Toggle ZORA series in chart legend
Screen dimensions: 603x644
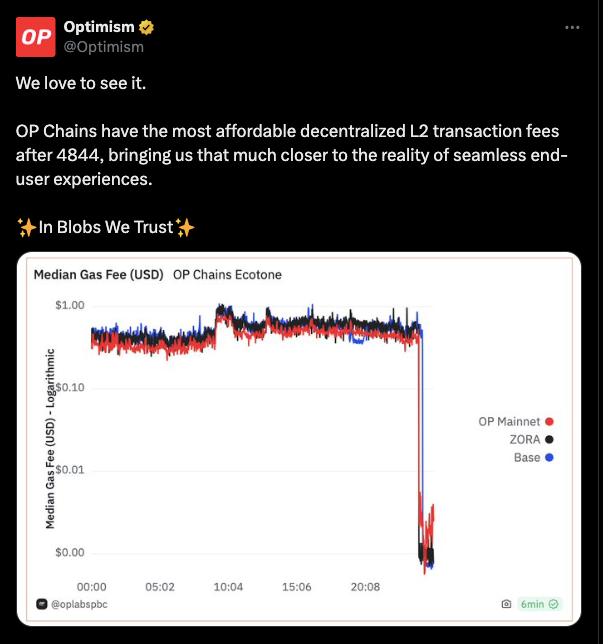532,440
